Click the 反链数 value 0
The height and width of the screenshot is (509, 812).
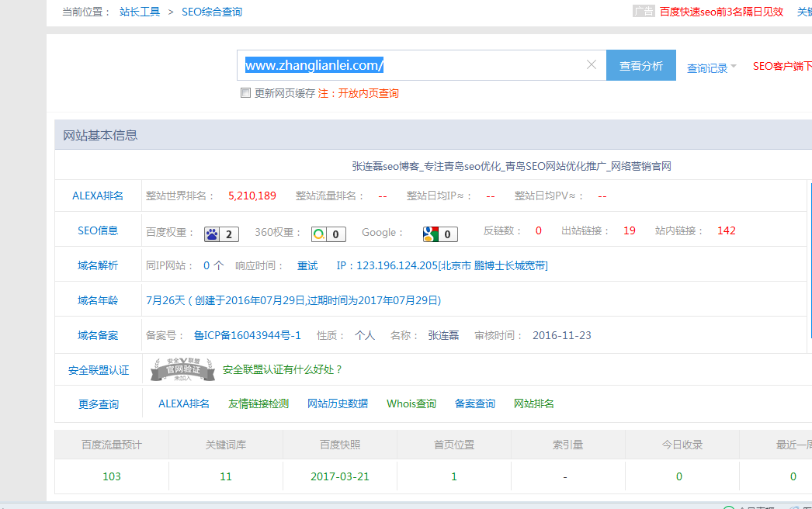point(539,231)
